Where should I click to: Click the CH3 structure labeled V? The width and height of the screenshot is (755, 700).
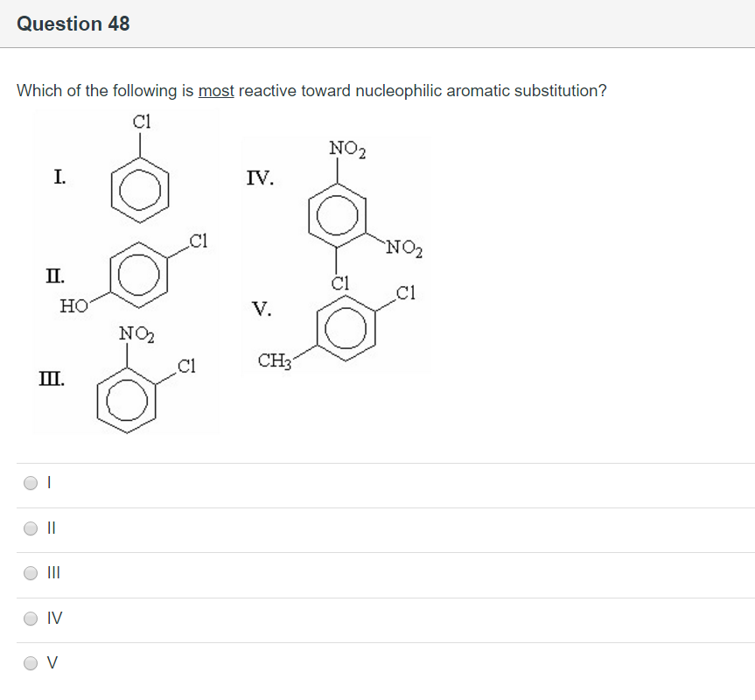point(344,330)
